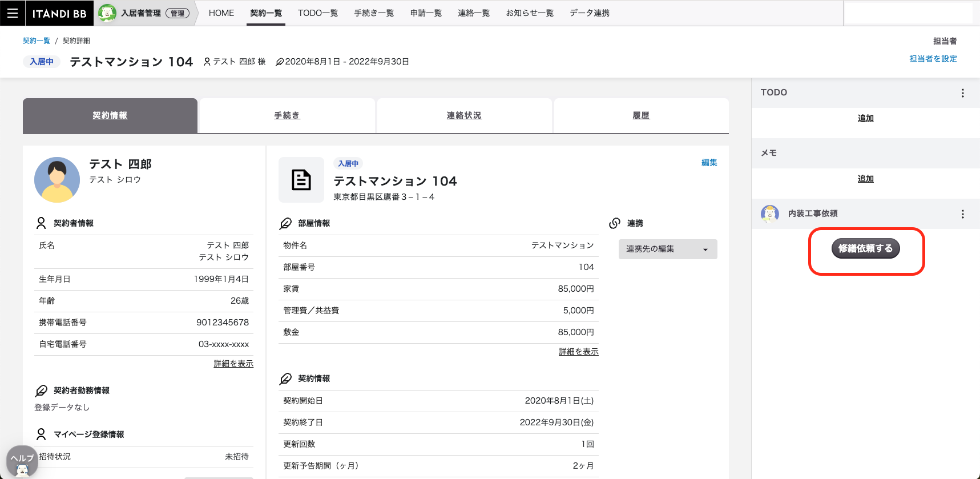
Task: Click the address 東京都目黒区鷹番3−1−4
Action: (384, 197)
